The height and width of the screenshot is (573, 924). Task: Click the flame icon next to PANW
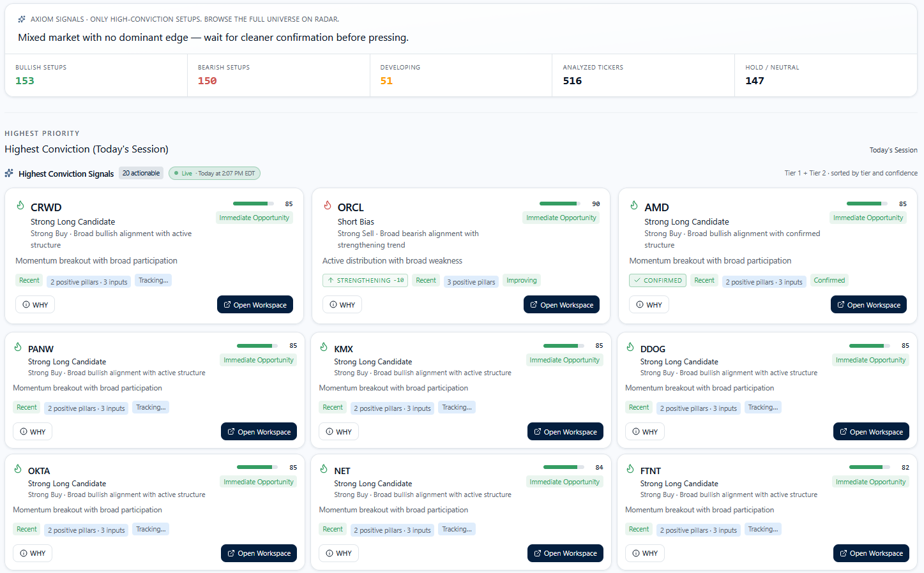click(18, 347)
